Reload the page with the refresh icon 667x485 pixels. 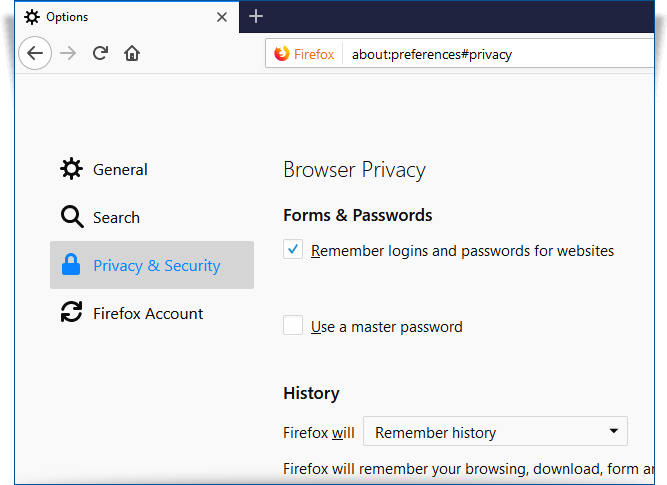(100, 53)
